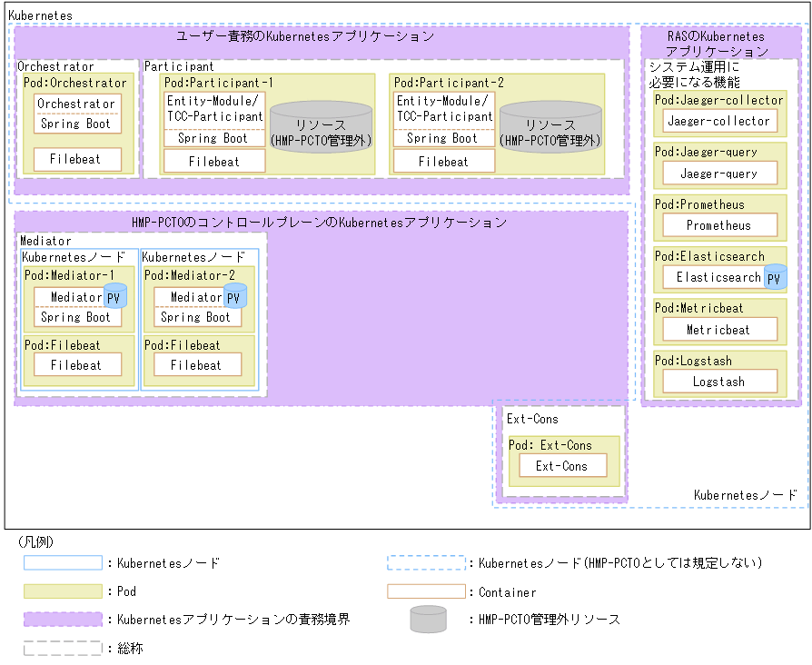Select the Pod legend color swatch
This screenshot has width=812, height=665.
pos(63,591)
